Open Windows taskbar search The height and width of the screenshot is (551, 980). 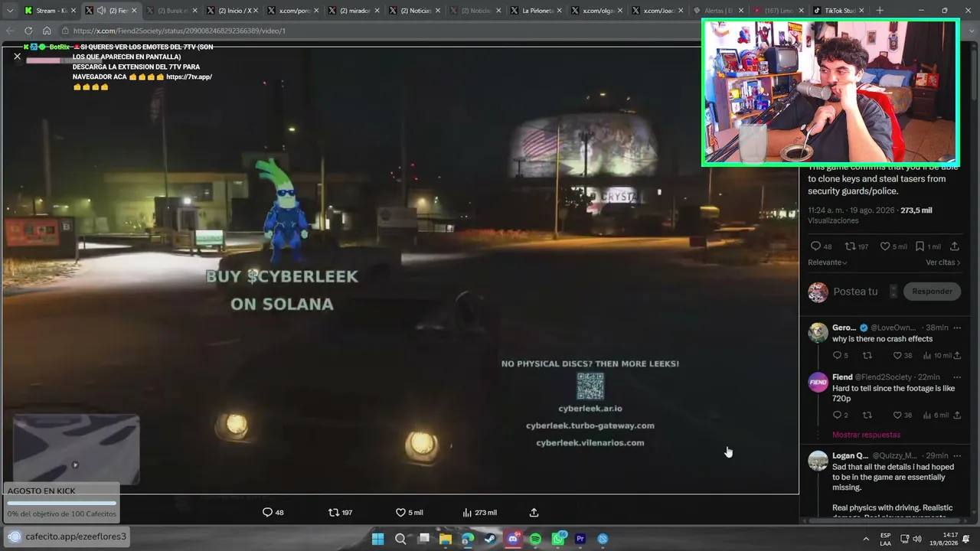coord(400,539)
